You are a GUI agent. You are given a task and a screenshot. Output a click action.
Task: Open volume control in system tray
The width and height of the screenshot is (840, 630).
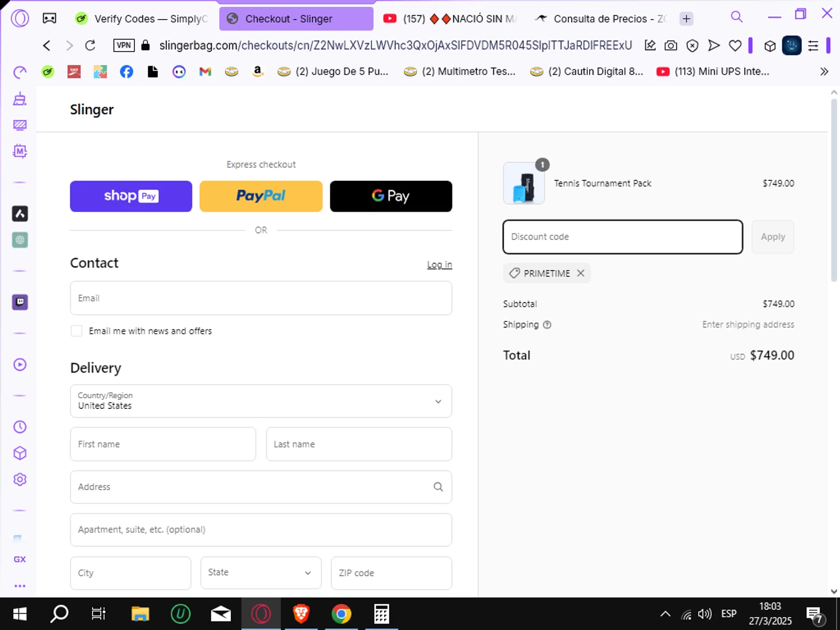704,614
